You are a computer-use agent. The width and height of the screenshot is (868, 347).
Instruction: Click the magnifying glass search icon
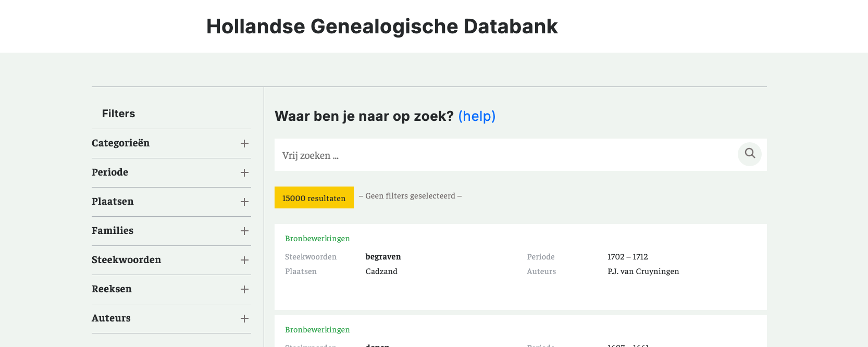pos(750,154)
